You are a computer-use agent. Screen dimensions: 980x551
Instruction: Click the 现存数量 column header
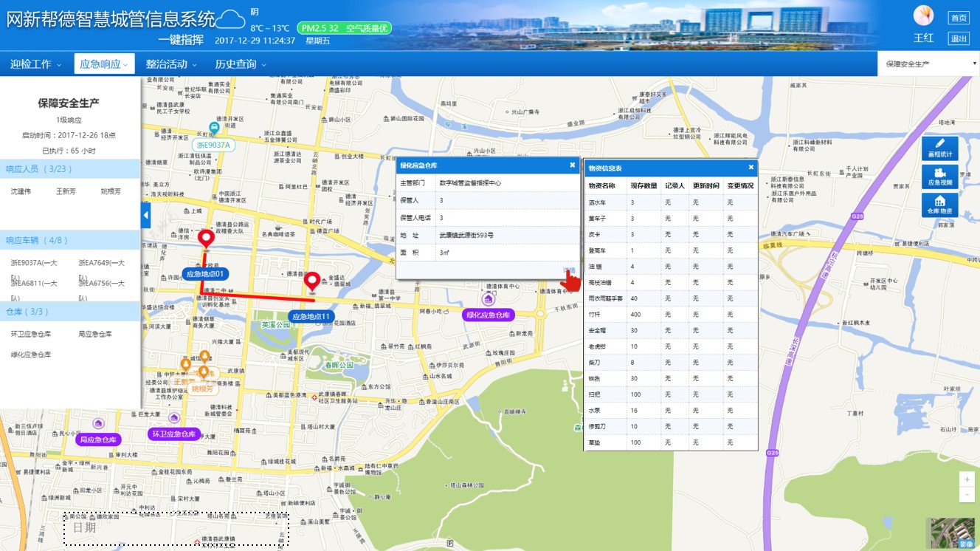click(644, 185)
